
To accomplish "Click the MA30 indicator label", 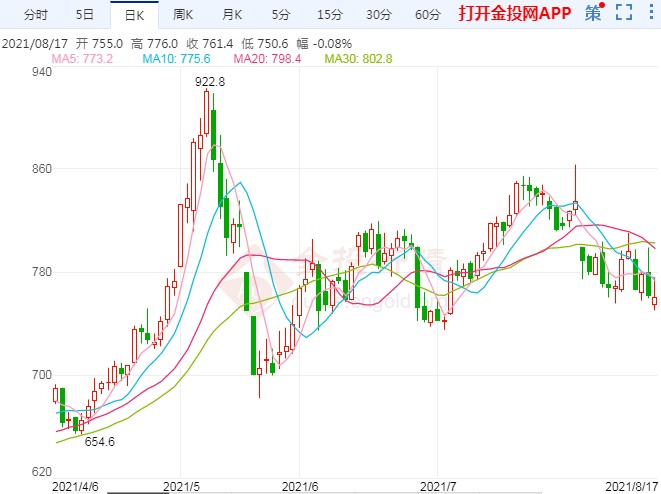I will pos(359,59).
